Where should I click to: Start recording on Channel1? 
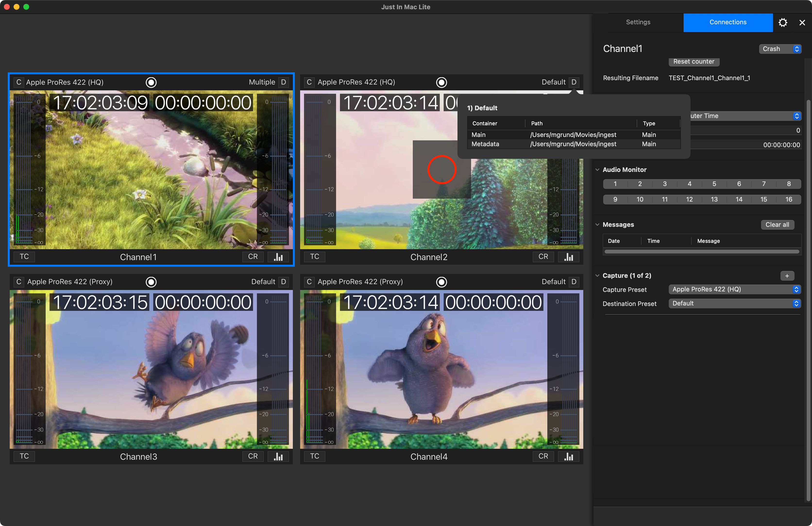[x=151, y=82]
